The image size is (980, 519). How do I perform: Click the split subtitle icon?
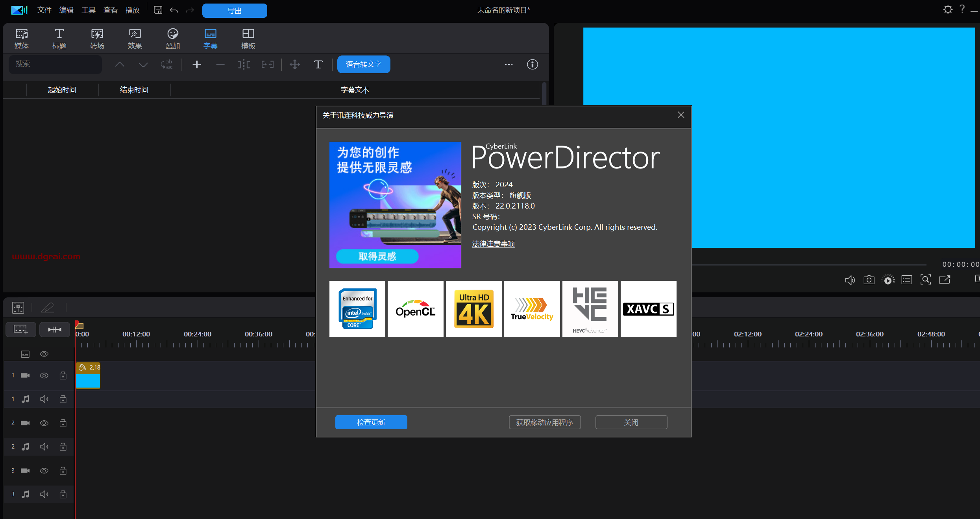(244, 65)
